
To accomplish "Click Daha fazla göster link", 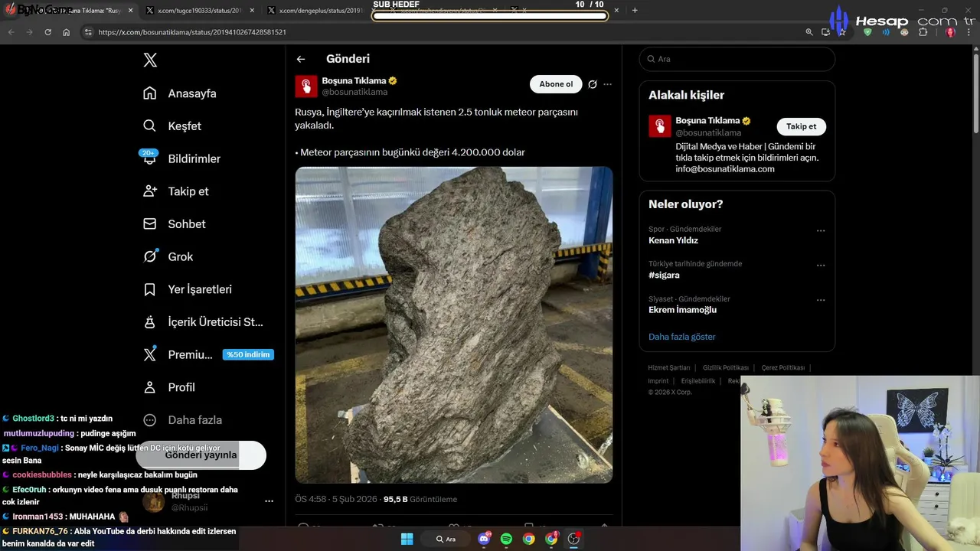I will [x=682, y=337].
